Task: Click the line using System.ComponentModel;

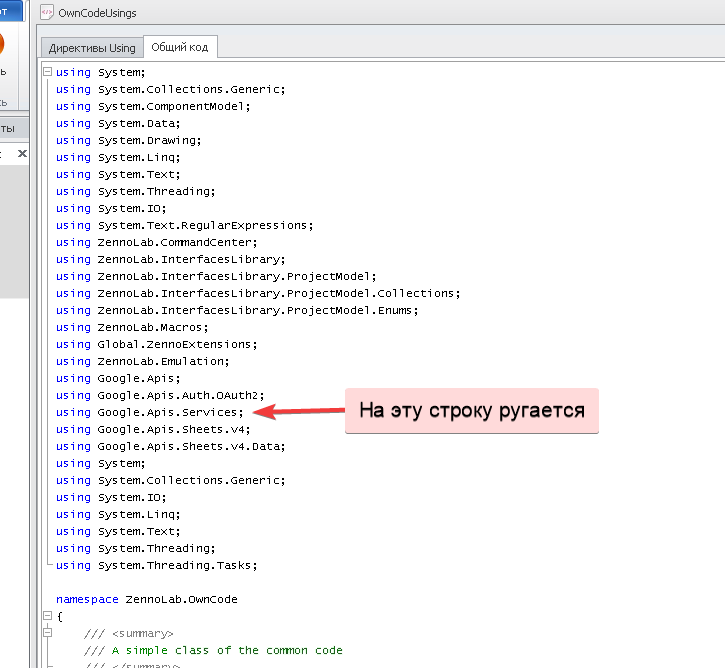Action: (153, 106)
